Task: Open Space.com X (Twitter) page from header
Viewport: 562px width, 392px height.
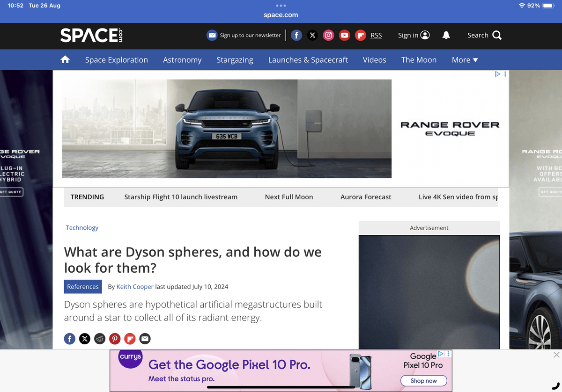Action: [x=312, y=35]
